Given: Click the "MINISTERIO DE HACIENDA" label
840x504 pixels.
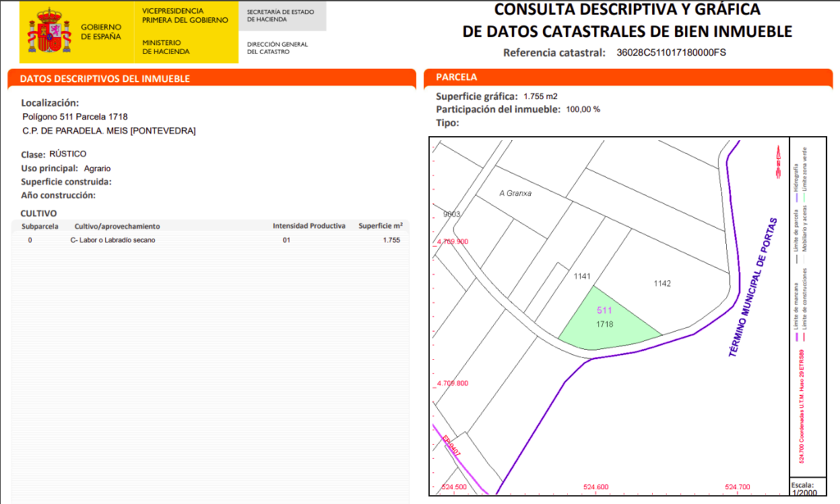Looking at the screenshot, I should tap(166, 47).
